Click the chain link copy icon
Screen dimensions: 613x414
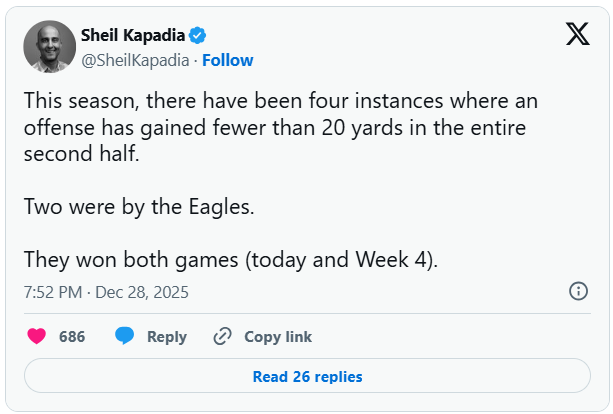pyautogui.click(x=223, y=337)
